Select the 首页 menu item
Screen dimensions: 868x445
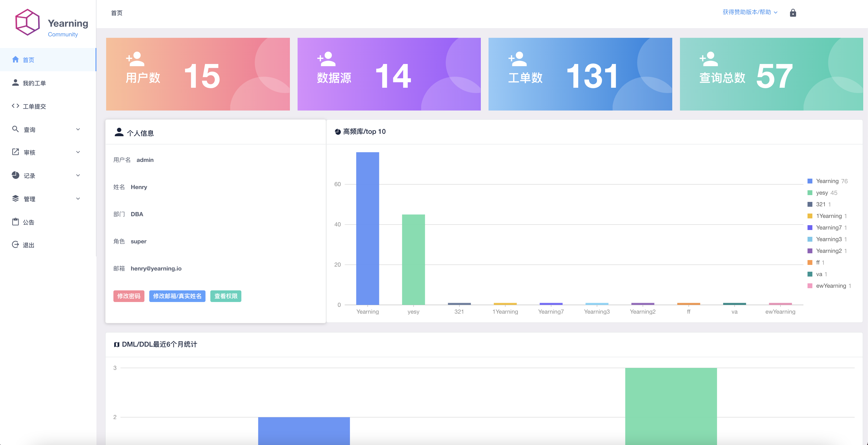[x=48, y=60]
